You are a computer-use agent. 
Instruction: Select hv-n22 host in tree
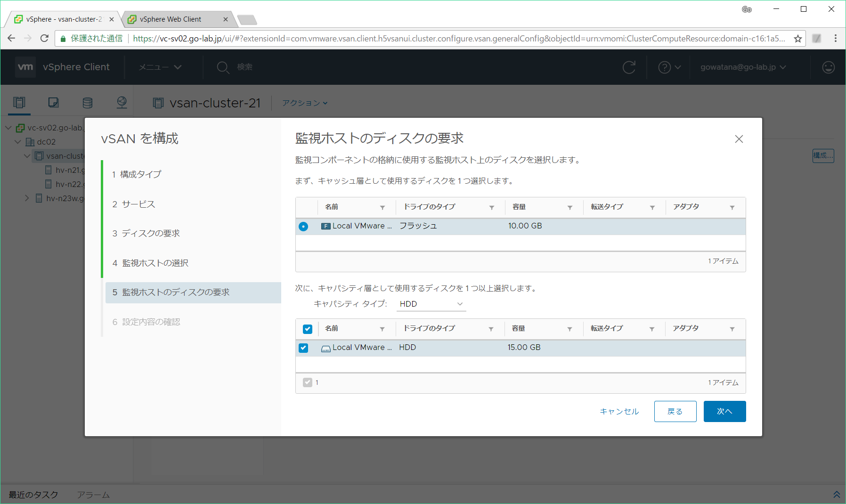(65, 184)
